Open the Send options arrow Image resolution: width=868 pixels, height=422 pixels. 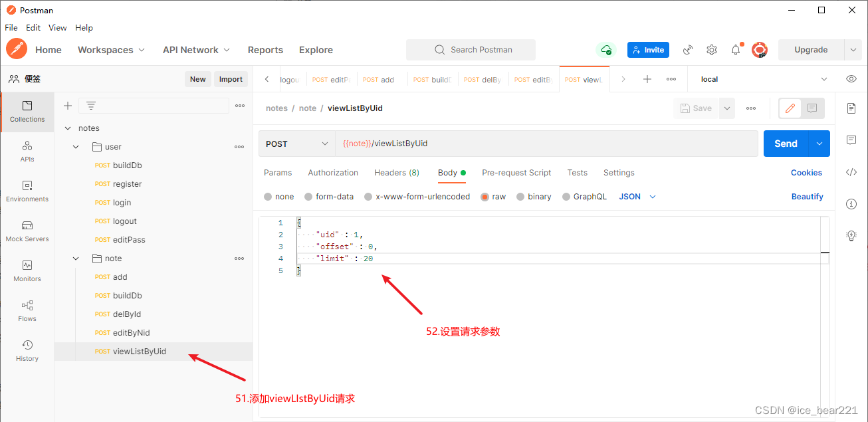pyautogui.click(x=819, y=144)
